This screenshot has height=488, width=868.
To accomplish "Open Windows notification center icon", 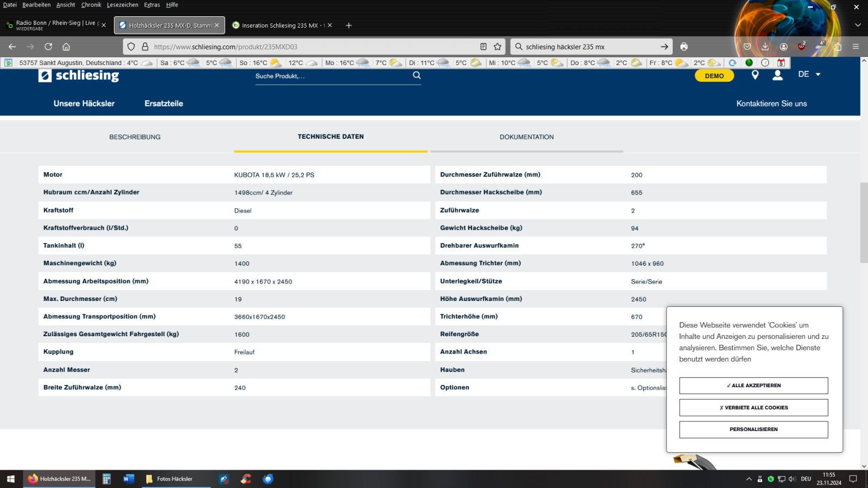I will click(x=853, y=479).
